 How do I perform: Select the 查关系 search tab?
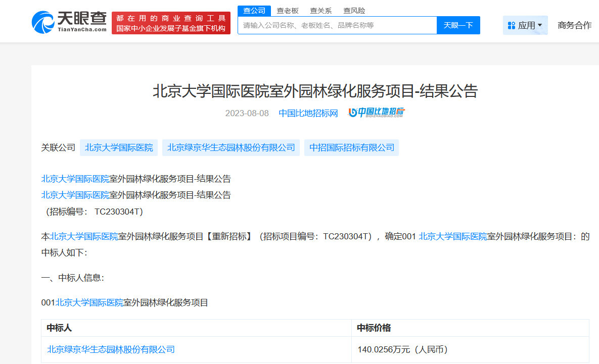(320, 11)
